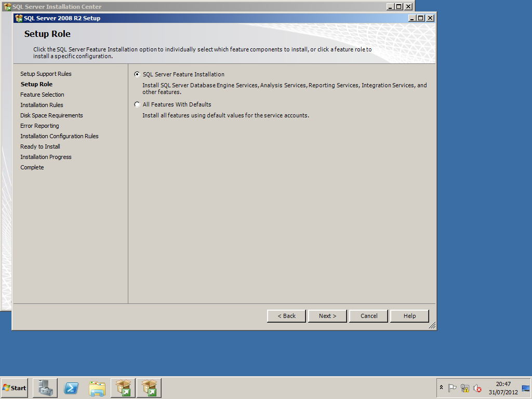Screen dimensions: 532x399
Task: Click the Next button
Action: [327, 316]
